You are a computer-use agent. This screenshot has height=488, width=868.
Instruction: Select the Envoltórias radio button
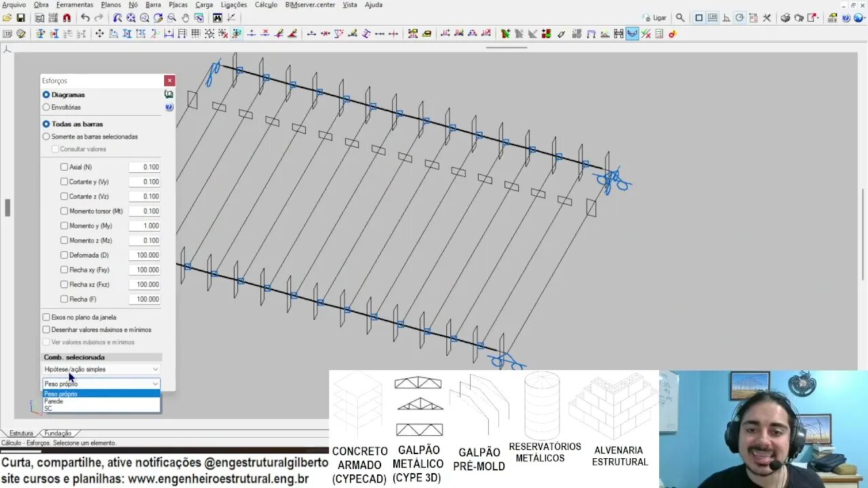pos(46,107)
